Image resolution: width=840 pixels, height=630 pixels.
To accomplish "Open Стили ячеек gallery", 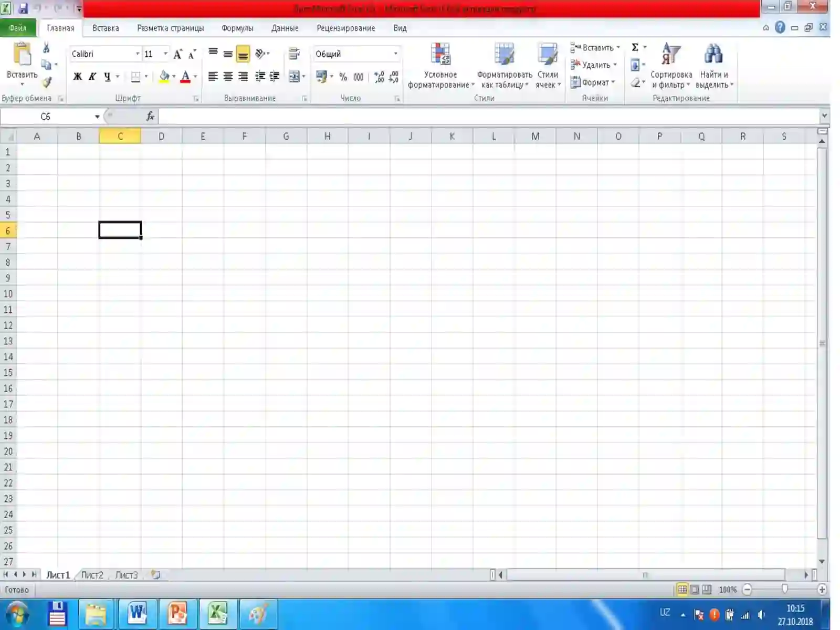I will pyautogui.click(x=548, y=66).
